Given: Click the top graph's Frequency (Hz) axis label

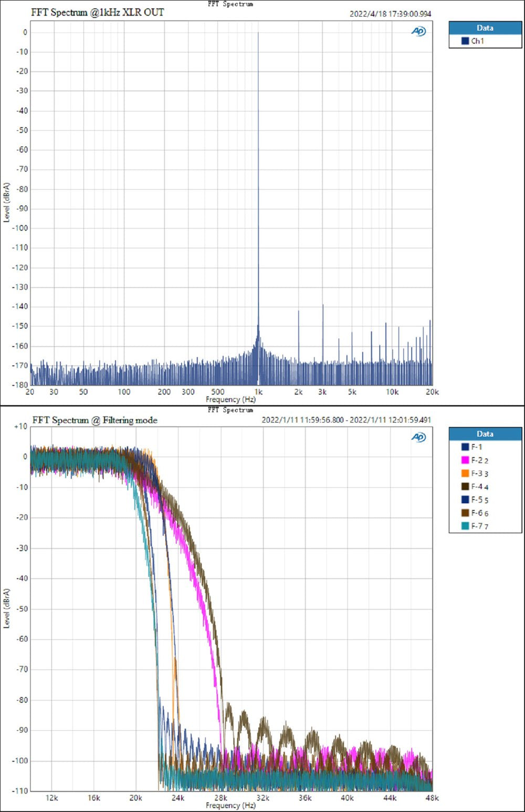Looking at the screenshot, I should click(230, 400).
